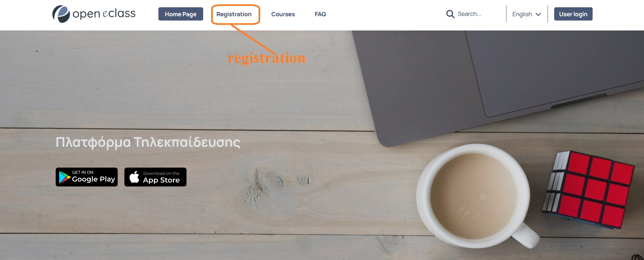Click the open eclass wordmark text
This screenshot has width=644, height=260.
(x=104, y=14)
